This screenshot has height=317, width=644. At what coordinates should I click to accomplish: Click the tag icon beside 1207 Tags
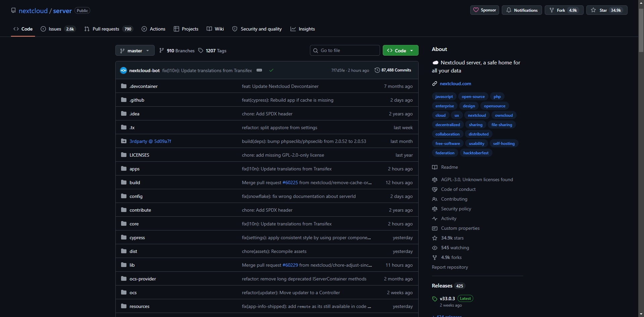point(201,50)
